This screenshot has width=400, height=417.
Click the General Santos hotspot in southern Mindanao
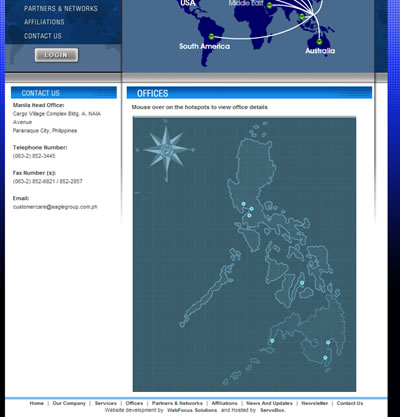325,358
